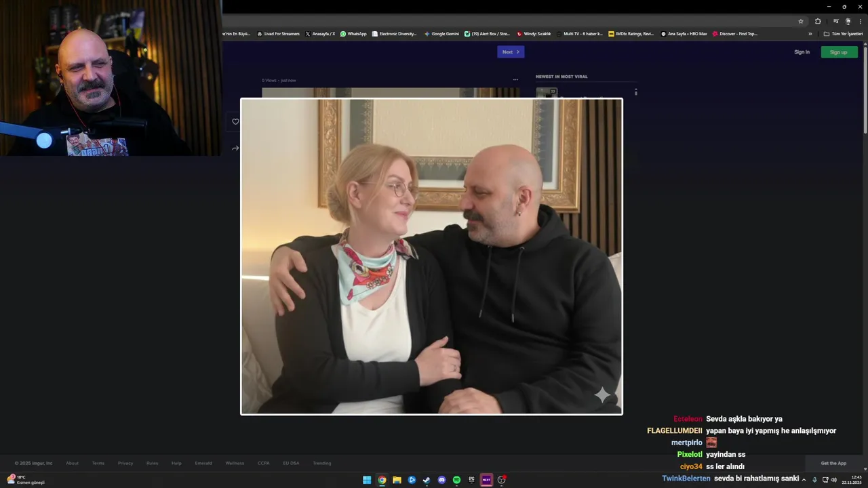Click the green Sign up button
This screenshot has height=488, width=868.
839,52
